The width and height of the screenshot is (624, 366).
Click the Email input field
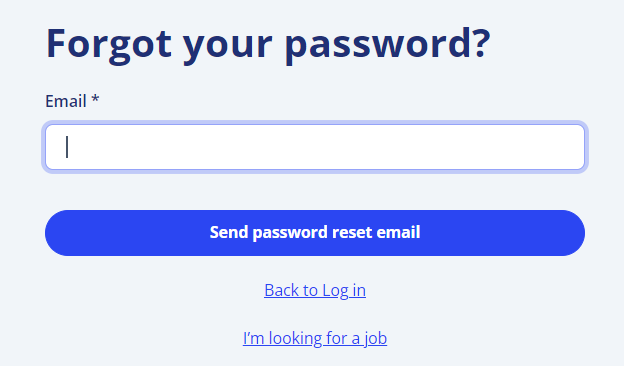(x=315, y=147)
